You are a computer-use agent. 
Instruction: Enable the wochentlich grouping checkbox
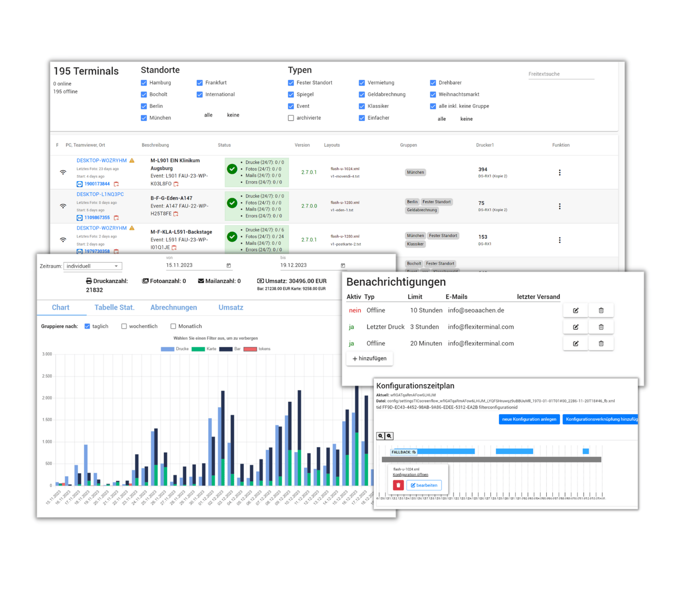tap(124, 326)
